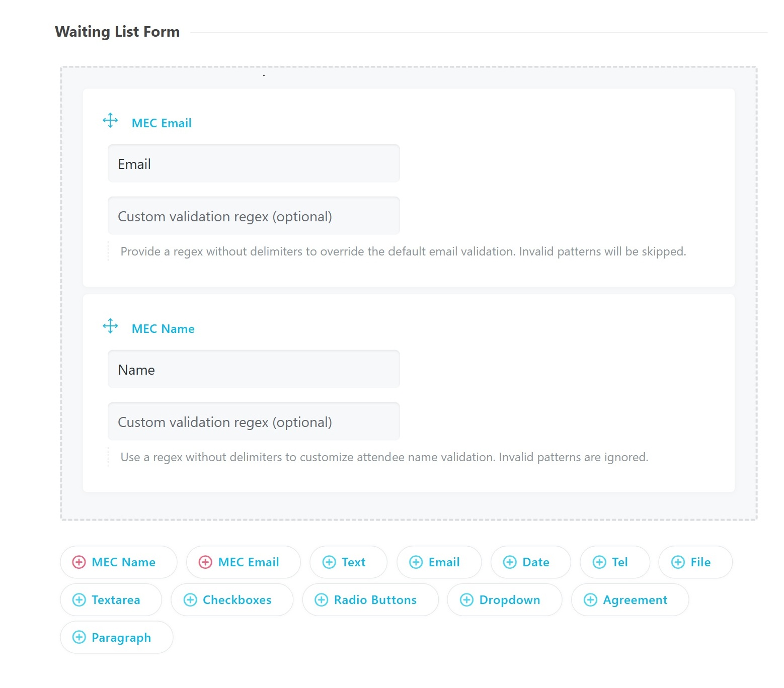Click the plus icon on the Textarea button
Screen dimensions: 784x688
79,600
